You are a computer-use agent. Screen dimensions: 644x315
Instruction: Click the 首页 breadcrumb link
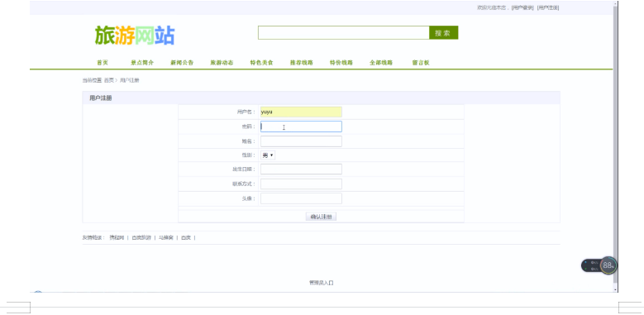tap(108, 80)
